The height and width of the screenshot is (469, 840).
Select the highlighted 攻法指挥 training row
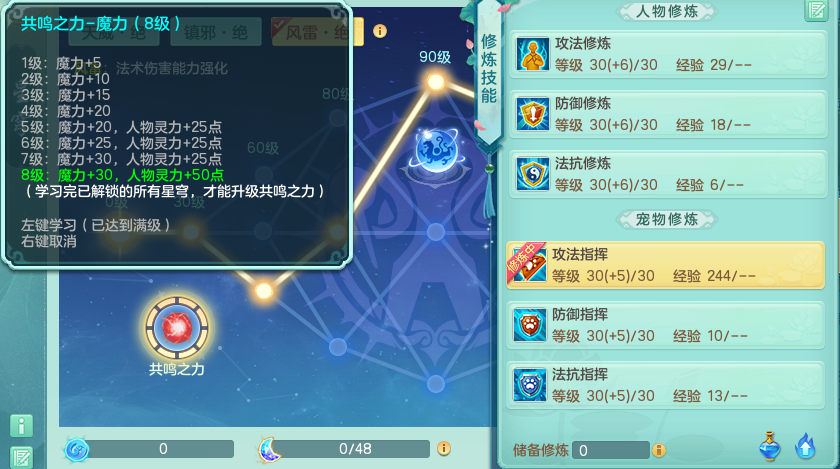(665, 265)
